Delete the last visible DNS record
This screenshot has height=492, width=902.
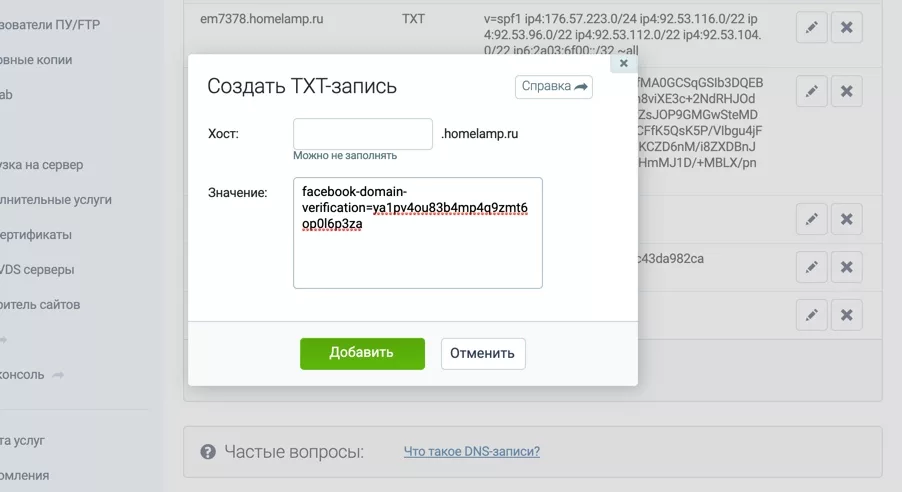tap(846, 315)
